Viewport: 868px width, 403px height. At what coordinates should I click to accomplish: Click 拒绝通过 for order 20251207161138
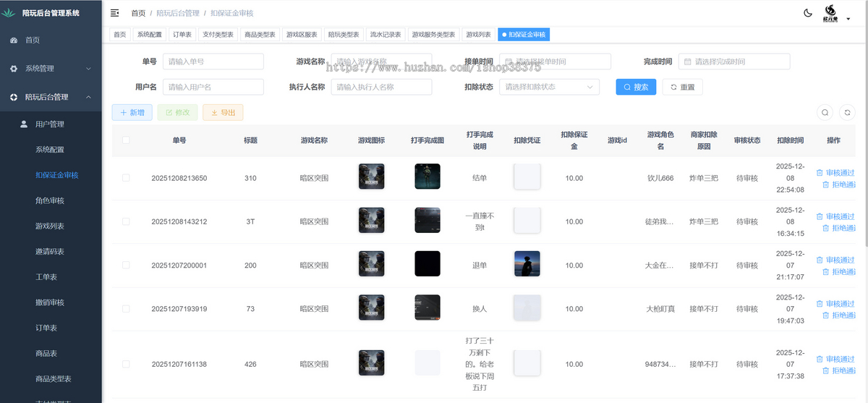coord(838,370)
